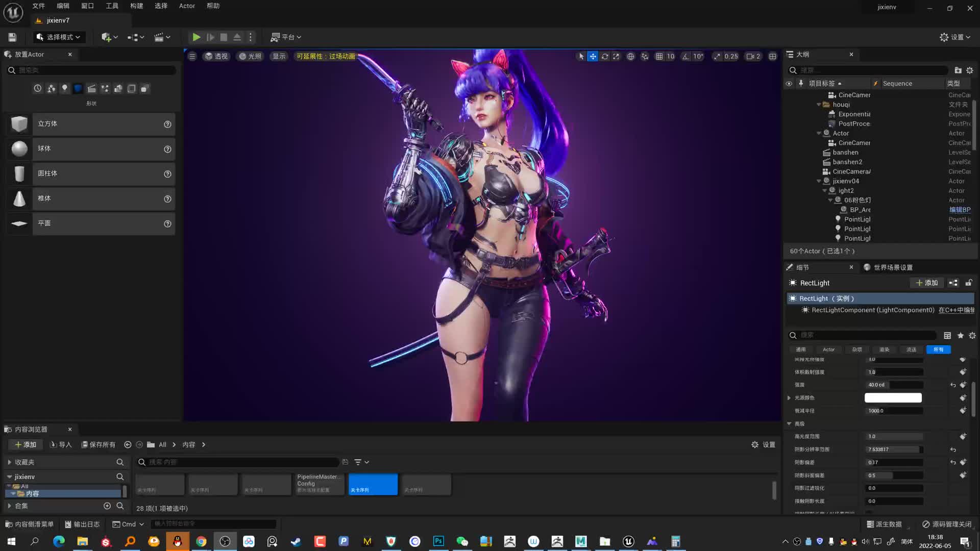Viewport: 980px width, 551px height.
Task: Open the 帮助 menu
Action: [213, 6]
